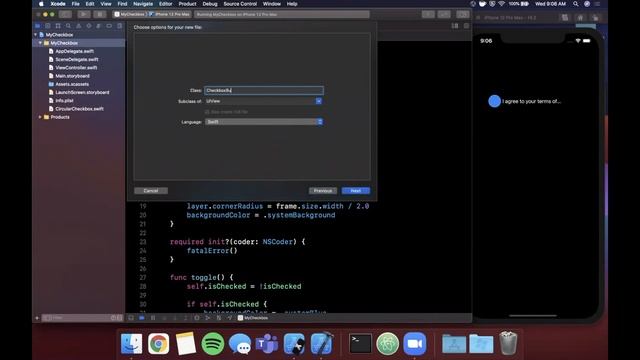Open the File menu
The image size is (640, 360).
[x=76, y=4]
